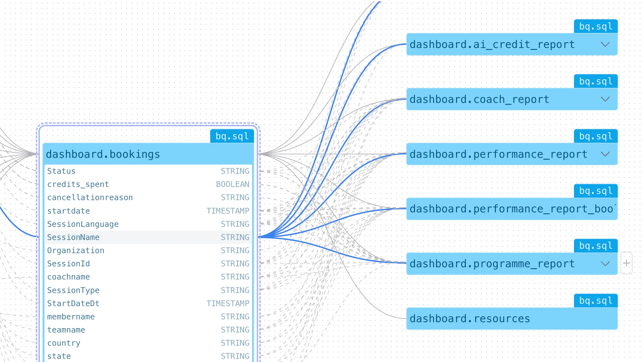Expand dashboard.programme_report using its chevron
Viewport: 644px width, 362px height.
(x=605, y=264)
